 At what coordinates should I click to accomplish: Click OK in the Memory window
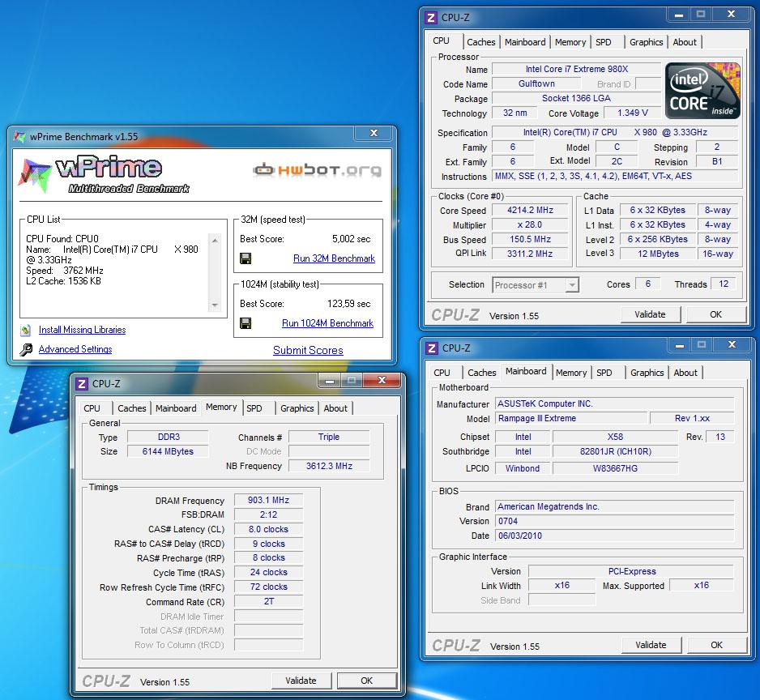pyautogui.click(x=367, y=681)
